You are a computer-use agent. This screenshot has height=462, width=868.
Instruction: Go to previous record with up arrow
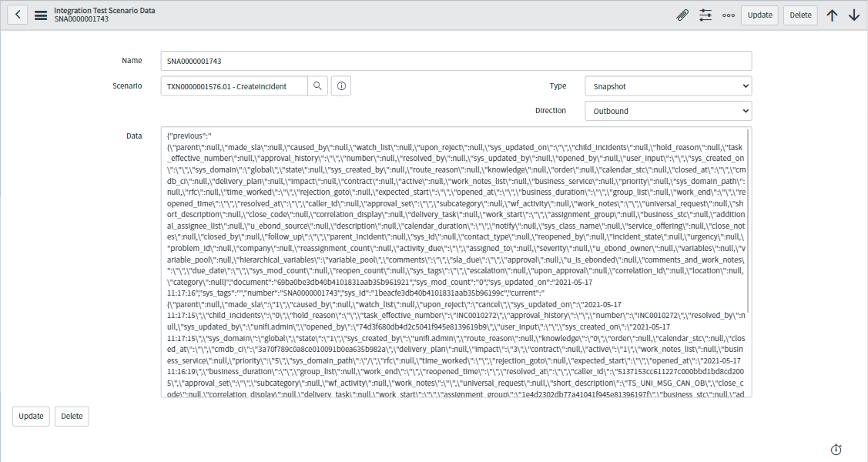click(x=832, y=15)
